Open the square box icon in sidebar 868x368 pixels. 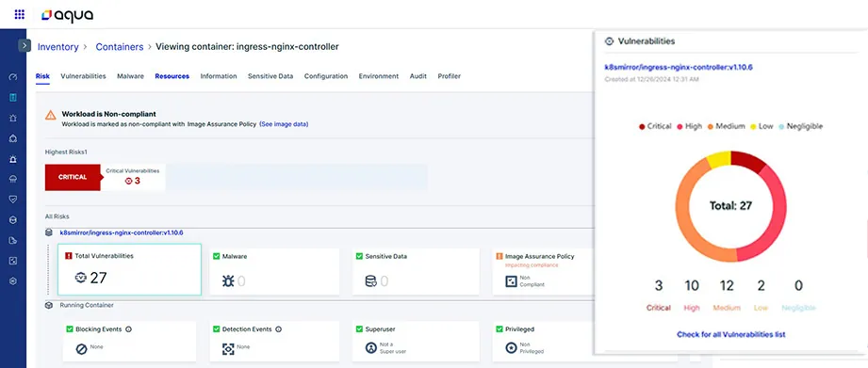[x=13, y=261]
